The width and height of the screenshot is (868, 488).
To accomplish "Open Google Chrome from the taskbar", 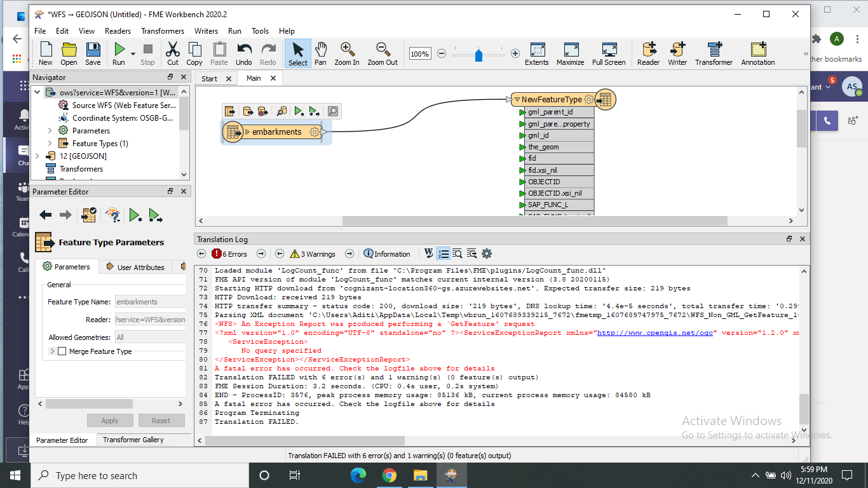I will (390, 475).
